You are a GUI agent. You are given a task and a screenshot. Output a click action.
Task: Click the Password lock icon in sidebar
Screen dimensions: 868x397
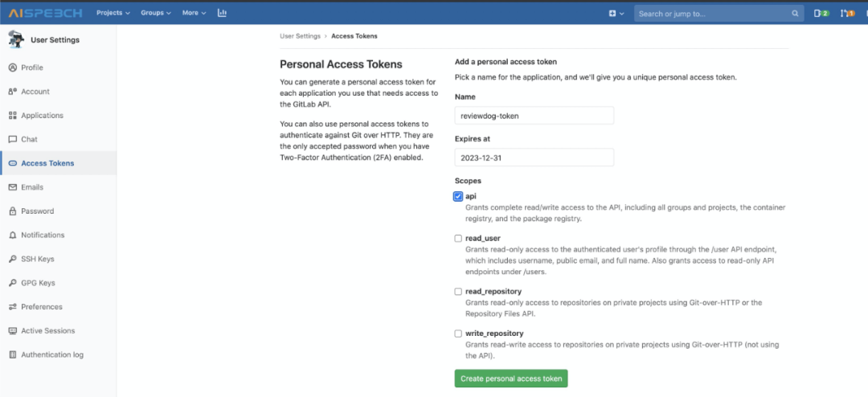tap(13, 211)
